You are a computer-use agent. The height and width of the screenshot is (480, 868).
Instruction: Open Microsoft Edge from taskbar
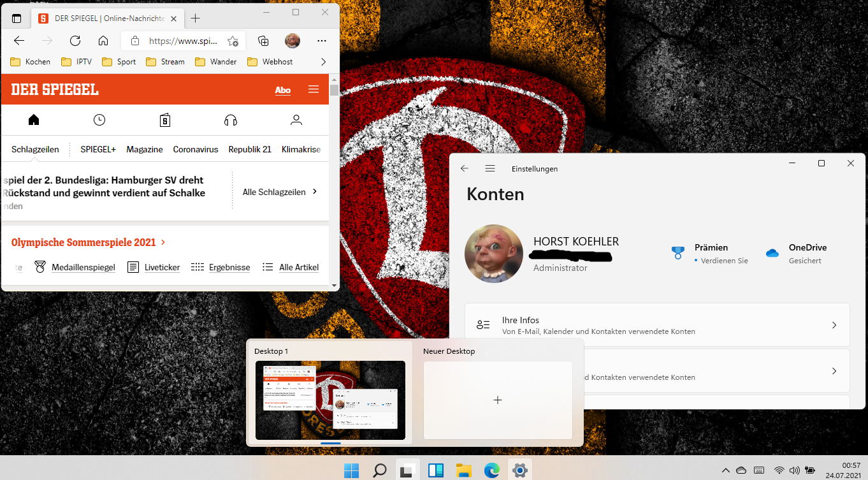tap(492, 470)
